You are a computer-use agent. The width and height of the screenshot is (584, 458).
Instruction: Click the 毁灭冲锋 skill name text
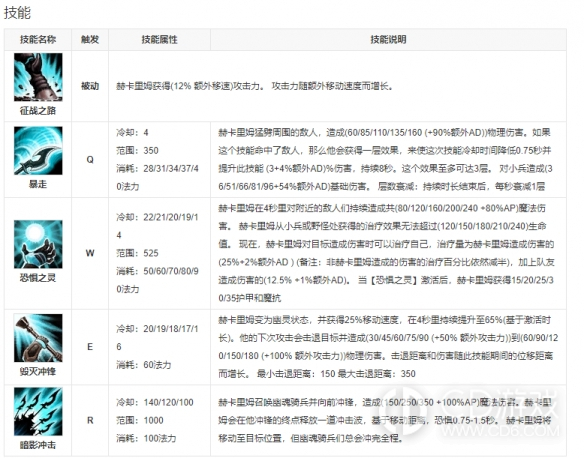click(x=38, y=371)
